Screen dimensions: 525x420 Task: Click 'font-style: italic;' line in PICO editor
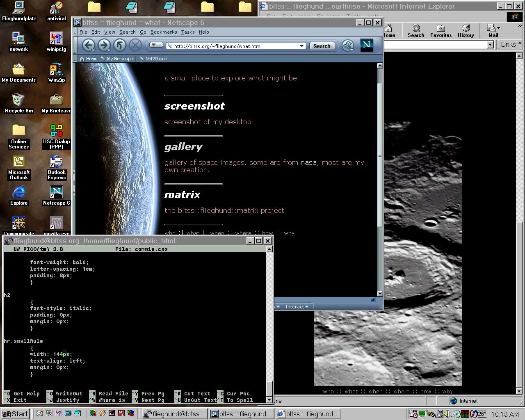click(61, 308)
